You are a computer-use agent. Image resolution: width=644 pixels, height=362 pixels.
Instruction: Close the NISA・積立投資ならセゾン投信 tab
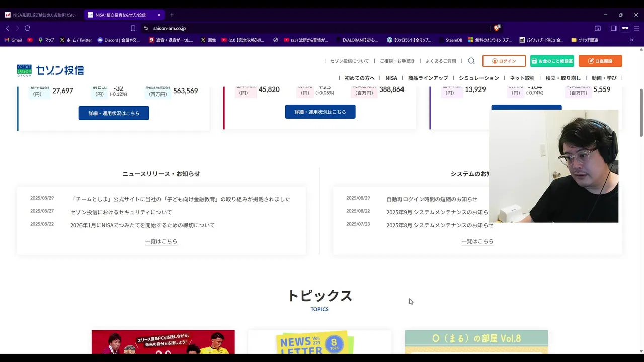point(159,15)
